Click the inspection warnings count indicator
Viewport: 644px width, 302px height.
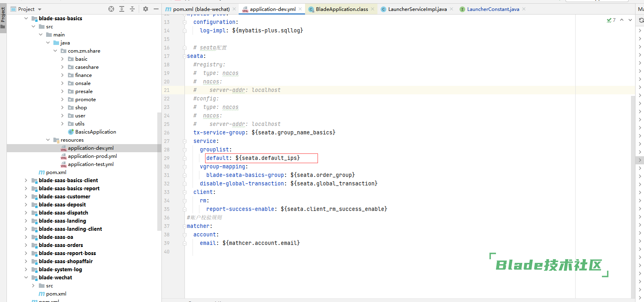(611, 20)
